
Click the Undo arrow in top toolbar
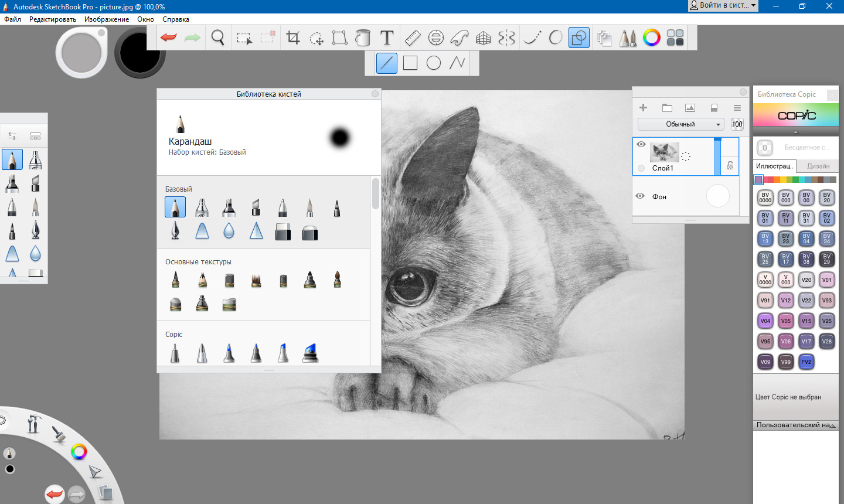(x=169, y=38)
